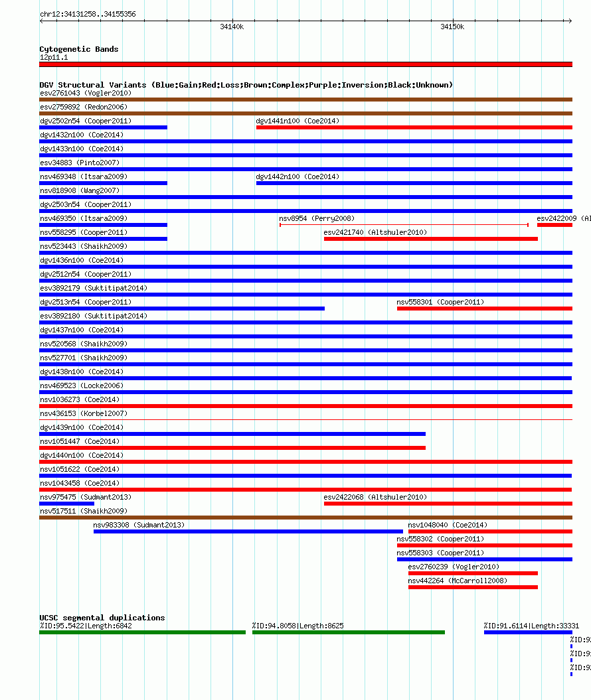591x700 pixels.
Task: Click nsv1043458 (Coe2014) label
Action: coord(80,483)
